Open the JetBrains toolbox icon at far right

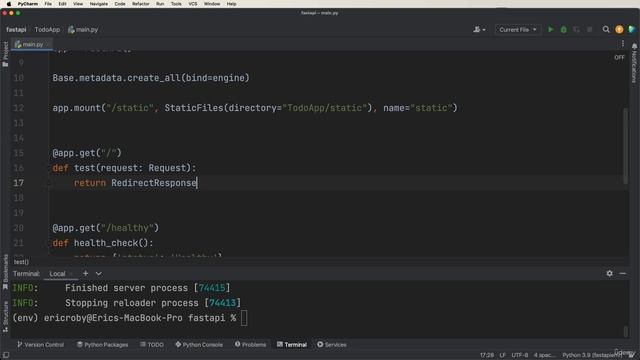coord(632,29)
